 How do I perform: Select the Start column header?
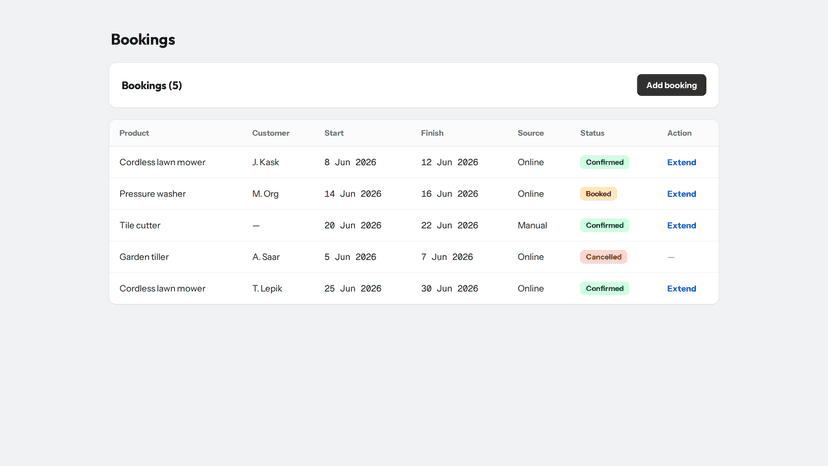click(x=334, y=133)
